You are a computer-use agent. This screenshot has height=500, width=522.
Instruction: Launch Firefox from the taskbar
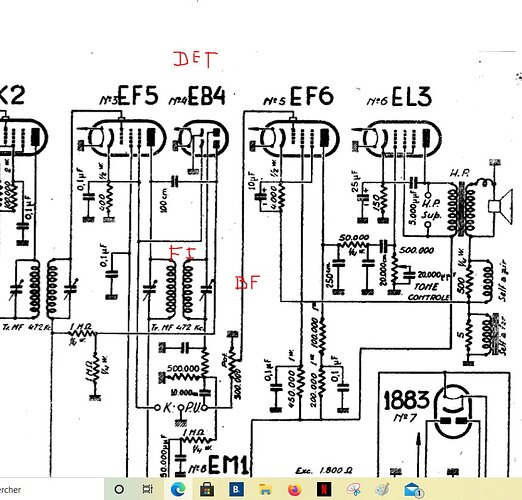pos(294,489)
